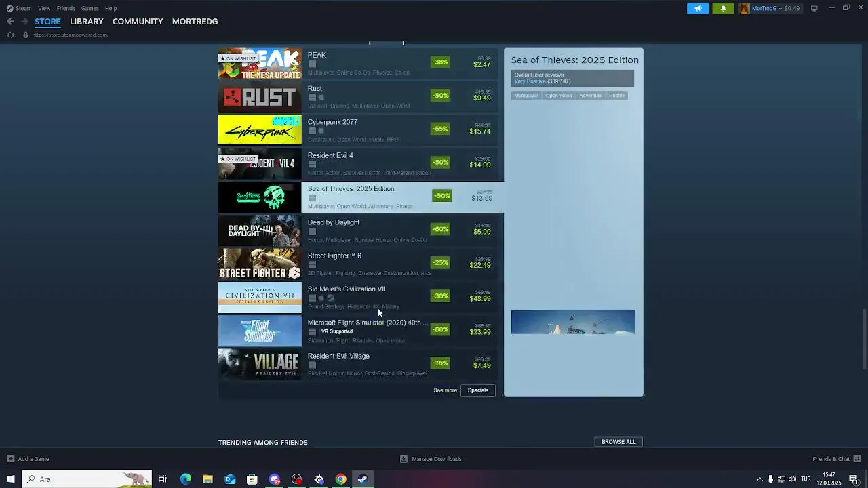
Task: Click the Steam taskbar icon
Action: 363,479
